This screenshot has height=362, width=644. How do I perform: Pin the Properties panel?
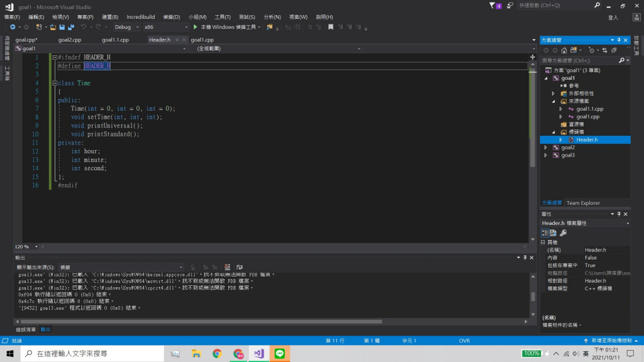click(619, 214)
